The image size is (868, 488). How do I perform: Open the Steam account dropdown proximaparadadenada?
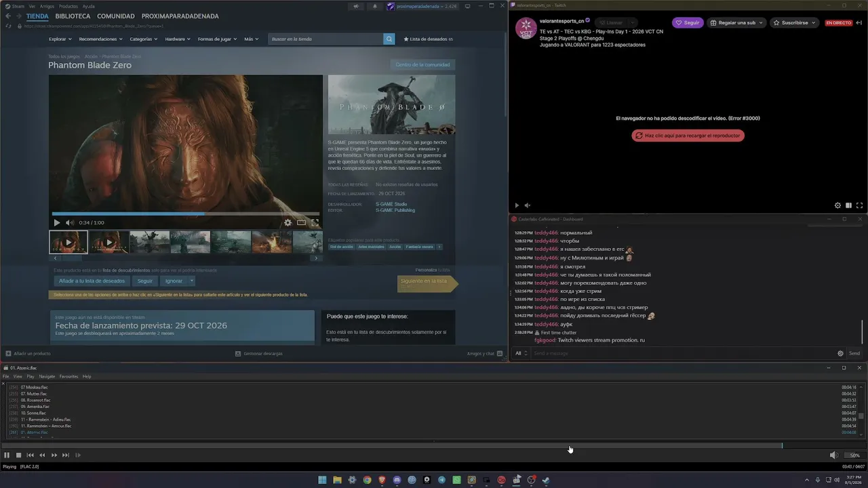click(x=424, y=6)
